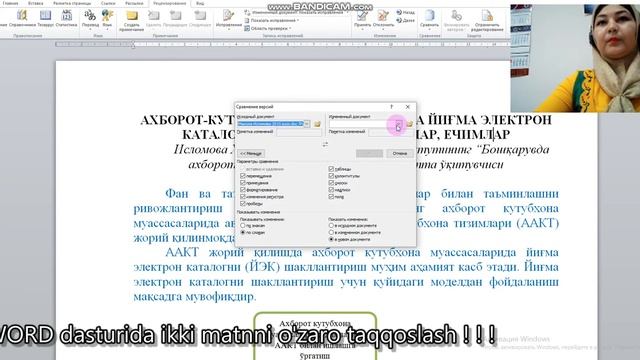Image resolution: width=640 pixels, height=360 pixels.
Task: Toggle the надписи checkbox
Action: tap(331, 190)
